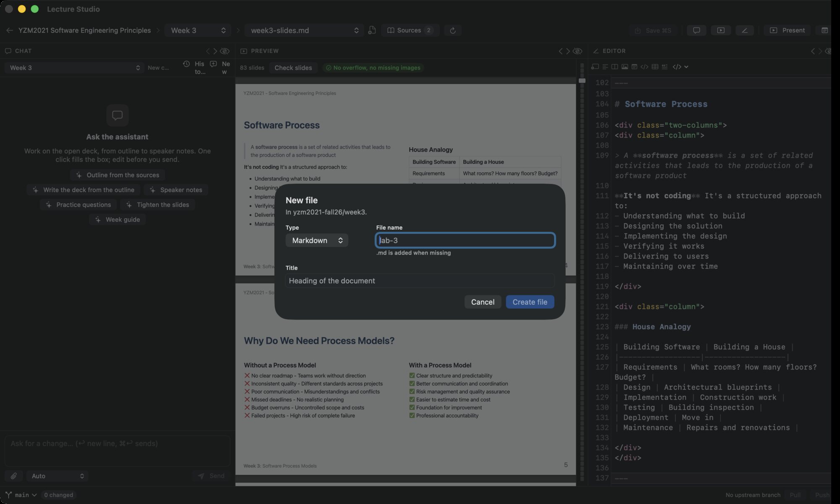Choose Outline from the sources suggestion
The image size is (840, 504).
(x=117, y=175)
